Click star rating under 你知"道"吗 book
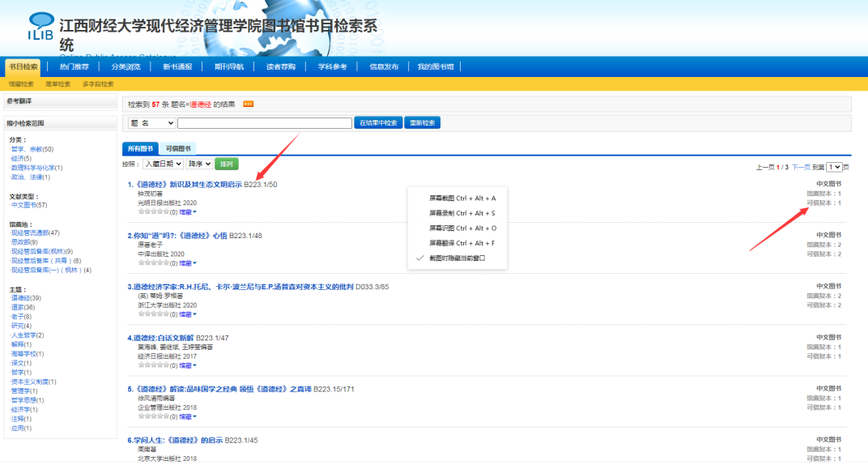The width and height of the screenshot is (868, 465). pyautogui.click(x=152, y=262)
